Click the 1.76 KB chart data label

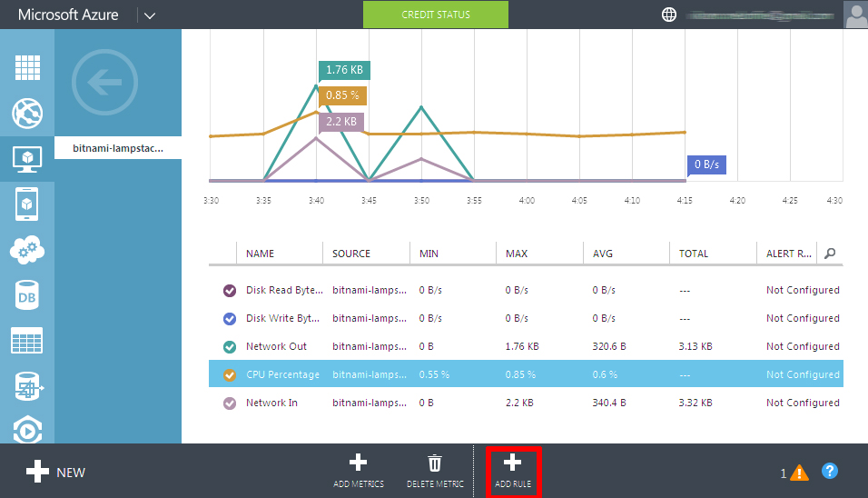344,70
